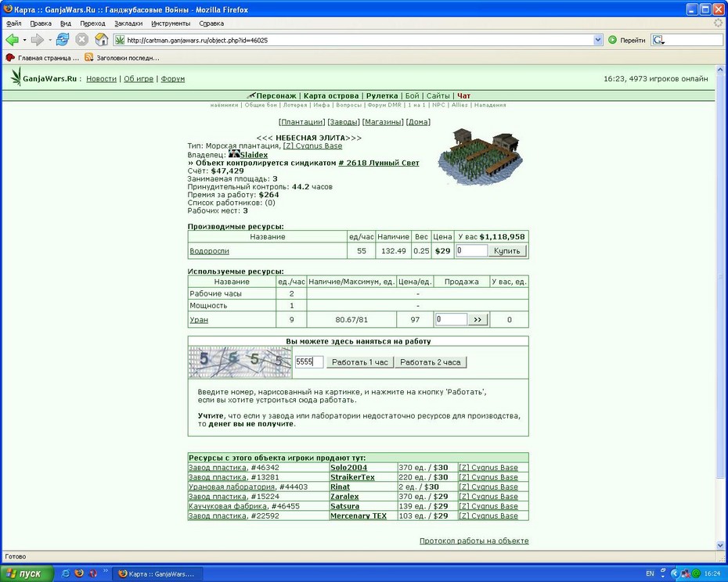
Task: Click the Firefox Back arrow button
Action: tap(12, 40)
